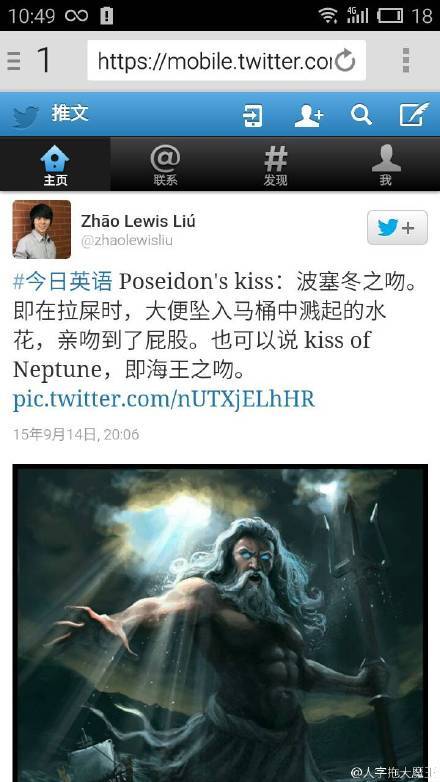Compose a new tweet with pencil icon
The image size is (440, 782).
click(414, 114)
